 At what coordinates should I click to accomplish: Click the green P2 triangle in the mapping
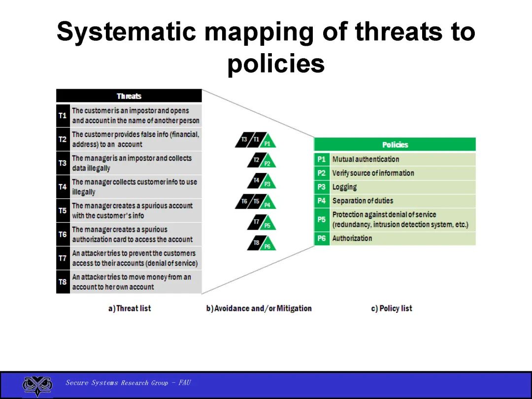[267, 162]
